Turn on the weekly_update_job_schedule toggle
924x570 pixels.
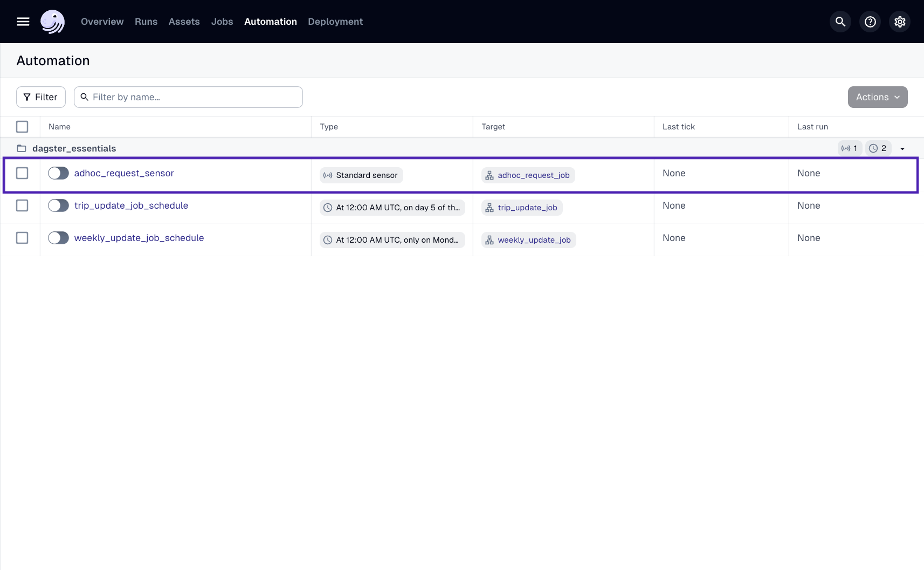[x=58, y=237]
